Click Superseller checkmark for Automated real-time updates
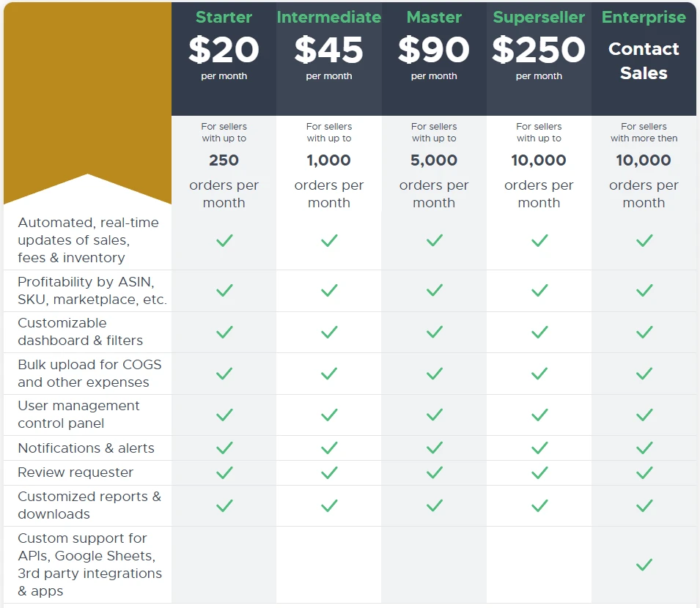700x608 pixels. tap(539, 240)
